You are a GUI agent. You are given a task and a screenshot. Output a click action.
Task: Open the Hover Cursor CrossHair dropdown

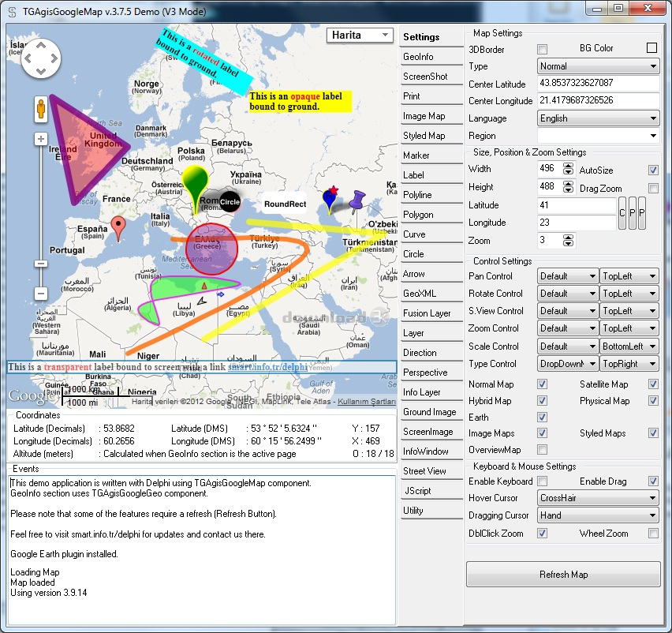click(x=599, y=498)
